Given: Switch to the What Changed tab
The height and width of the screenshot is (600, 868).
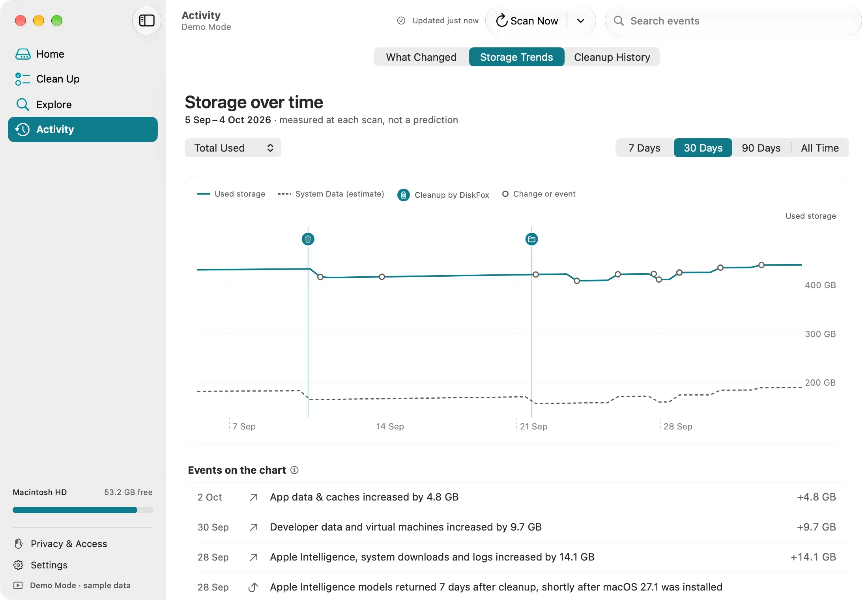Looking at the screenshot, I should point(421,57).
